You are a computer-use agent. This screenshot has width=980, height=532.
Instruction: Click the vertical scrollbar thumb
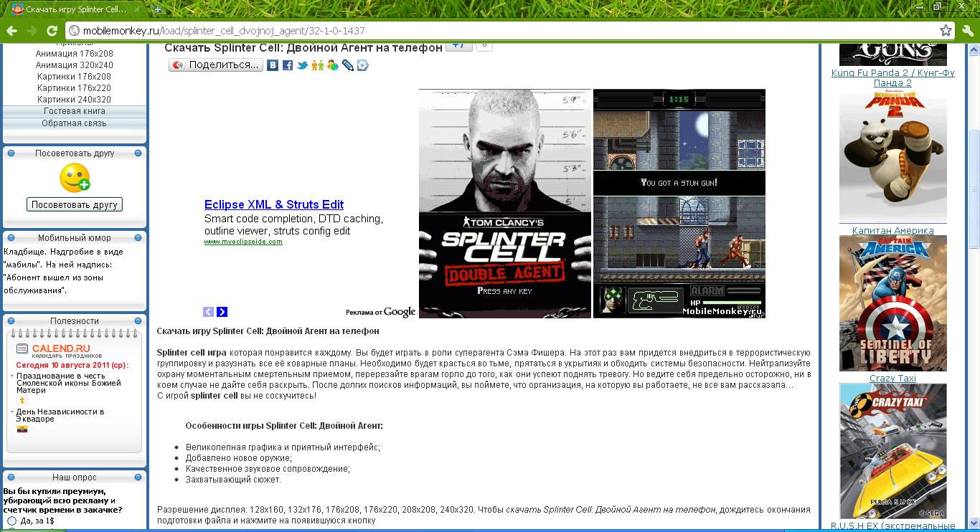click(x=974, y=189)
